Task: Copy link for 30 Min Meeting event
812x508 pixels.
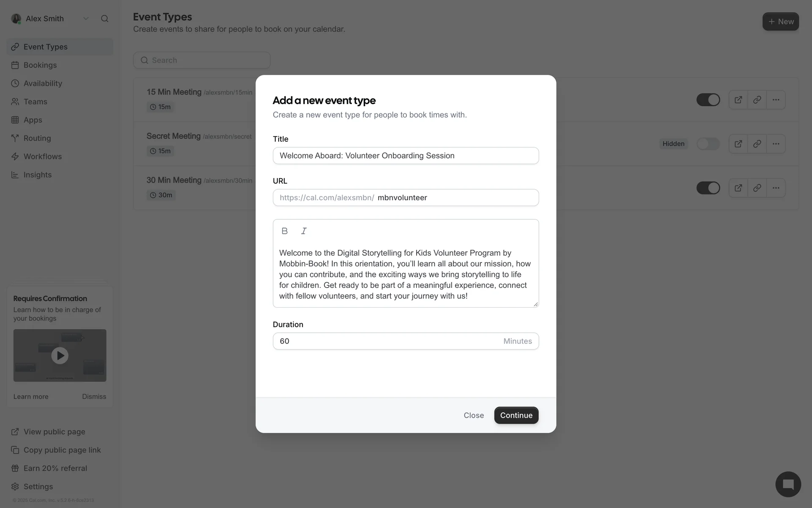Action: click(757, 188)
